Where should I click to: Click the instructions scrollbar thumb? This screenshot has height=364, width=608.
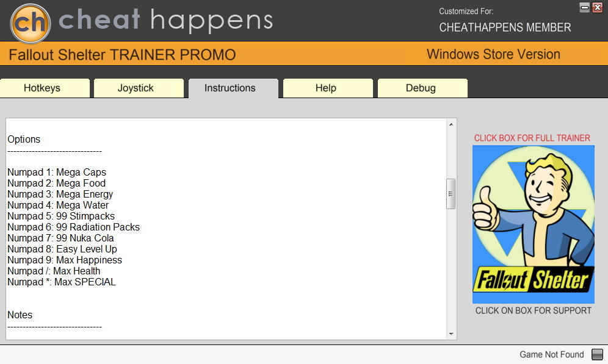[x=451, y=194]
